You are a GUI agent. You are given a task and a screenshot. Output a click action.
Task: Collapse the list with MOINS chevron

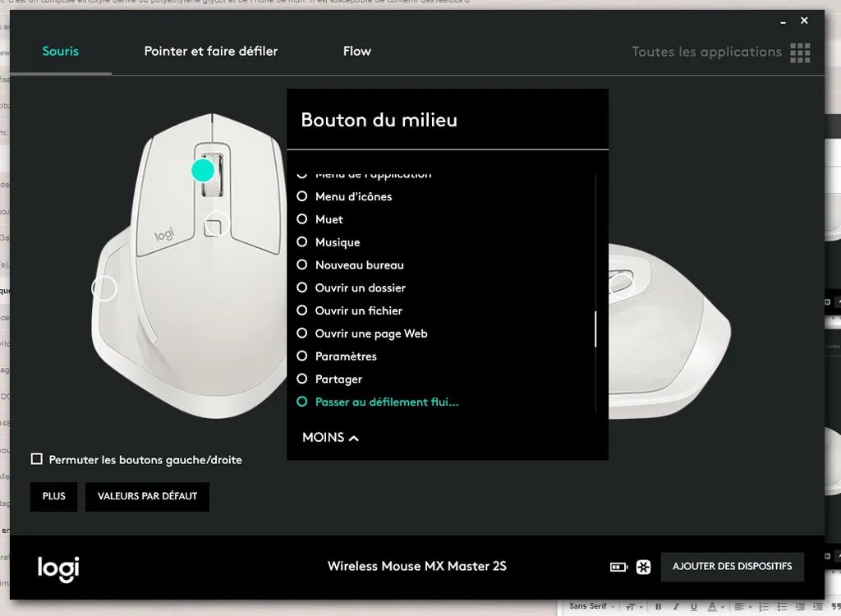click(x=330, y=437)
